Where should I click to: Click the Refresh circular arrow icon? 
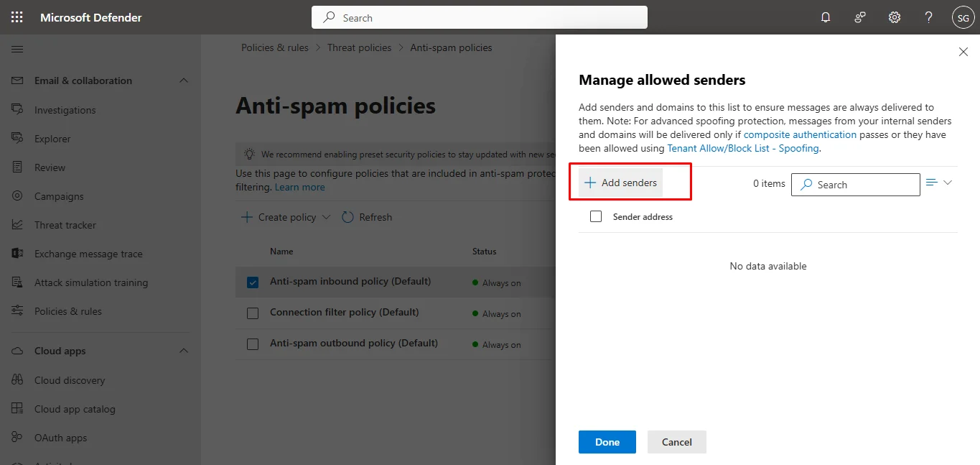tap(347, 217)
